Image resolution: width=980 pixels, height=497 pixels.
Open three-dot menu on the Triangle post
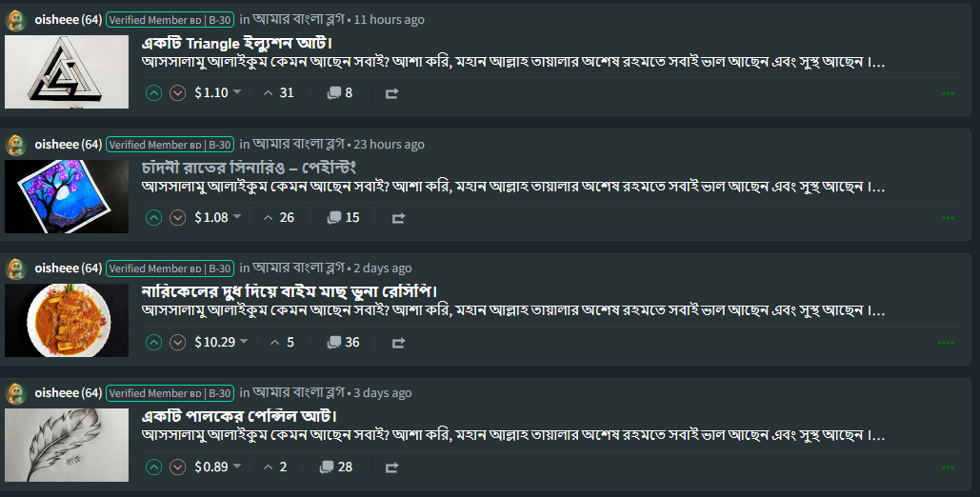948,93
